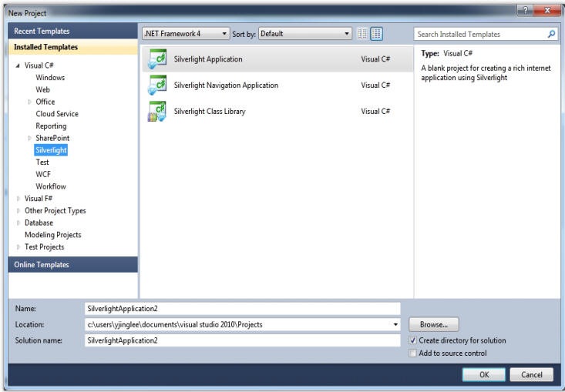The image size is (565, 392).
Task: Close the New Project dialog
Action: (x=547, y=11)
